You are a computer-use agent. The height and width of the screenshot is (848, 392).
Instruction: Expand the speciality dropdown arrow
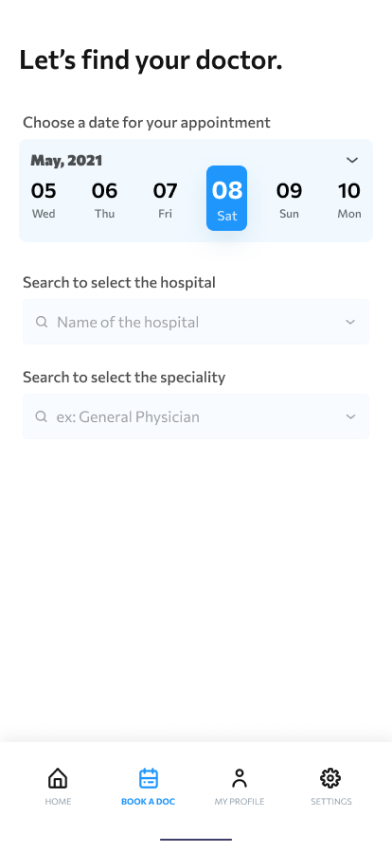[350, 416]
